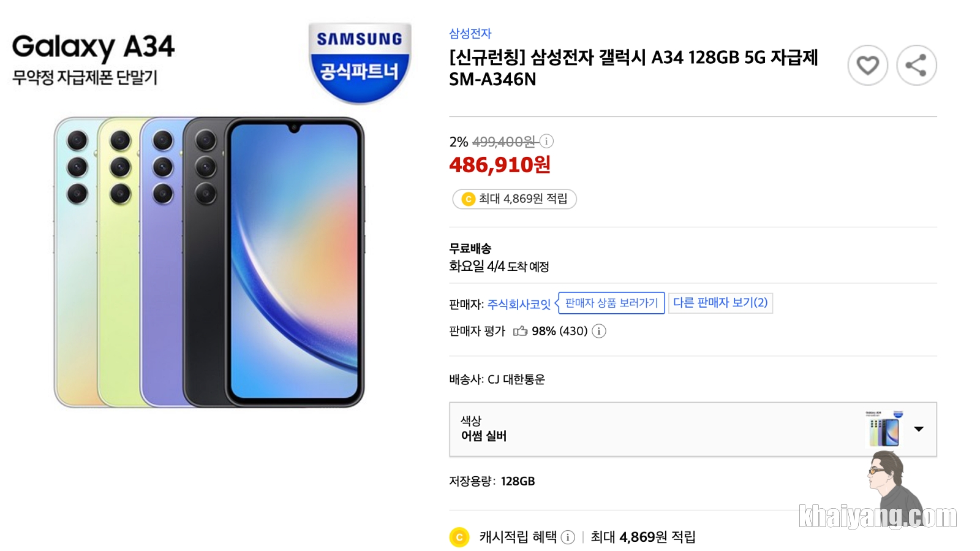This screenshot has width=980, height=551.
Task: Click the yellow cash coin icon at bottom
Action: point(459,537)
